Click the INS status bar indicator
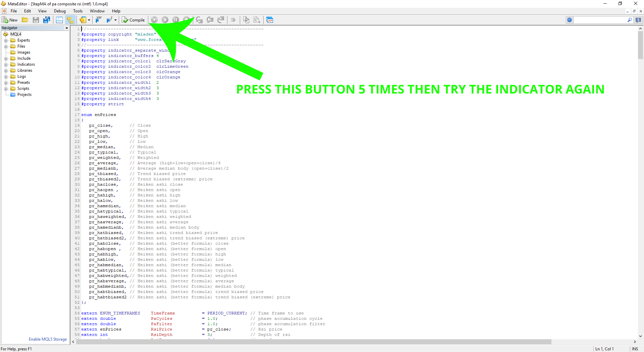Image resolution: width=644 pixels, height=352 pixels. (x=635, y=349)
